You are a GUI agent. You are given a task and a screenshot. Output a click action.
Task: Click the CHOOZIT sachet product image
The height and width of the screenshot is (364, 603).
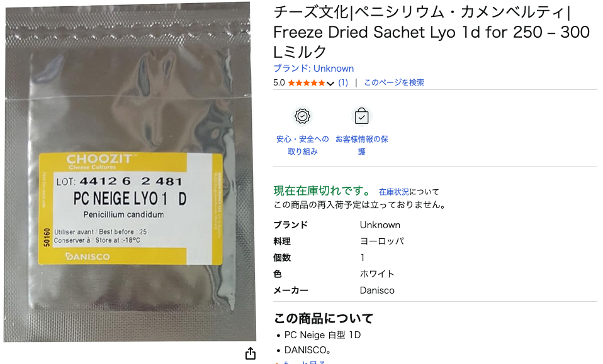tap(130, 172)
